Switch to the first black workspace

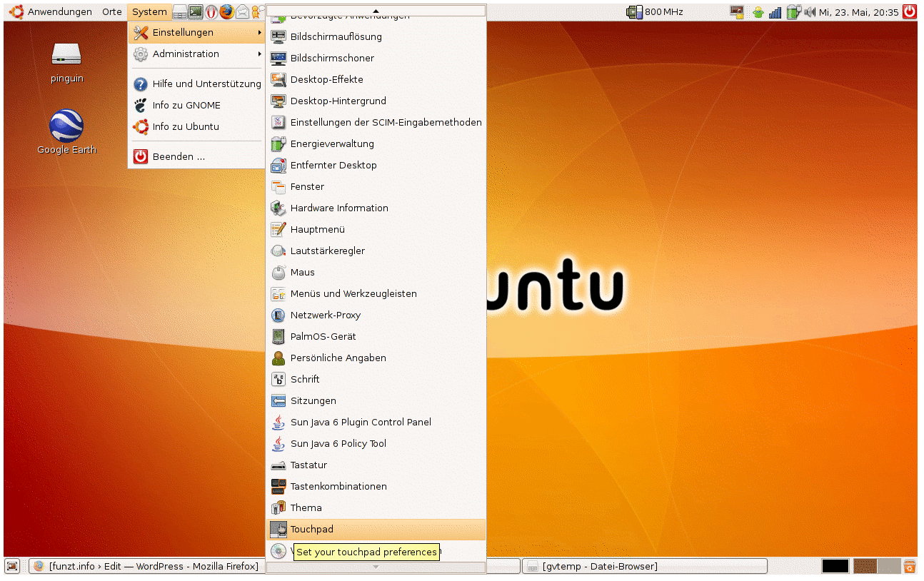click(x=835, y=566)
